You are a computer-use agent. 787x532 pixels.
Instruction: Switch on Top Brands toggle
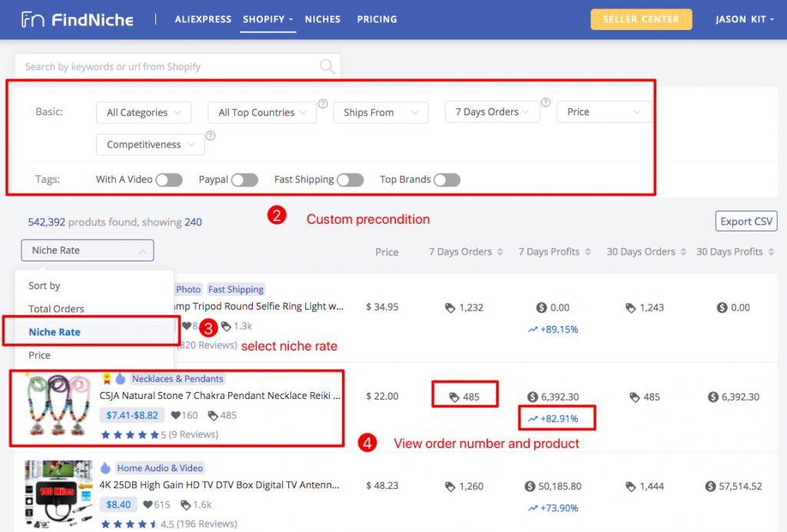(447, 180)
